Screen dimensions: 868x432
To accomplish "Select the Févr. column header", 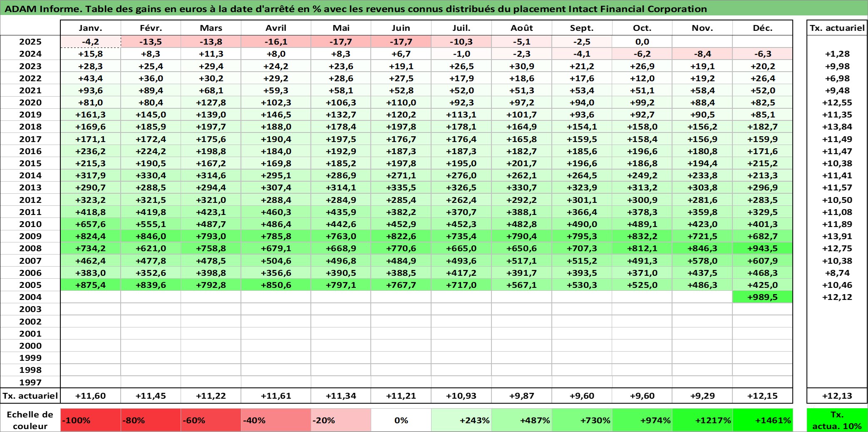I will click(x=151, y=28).
